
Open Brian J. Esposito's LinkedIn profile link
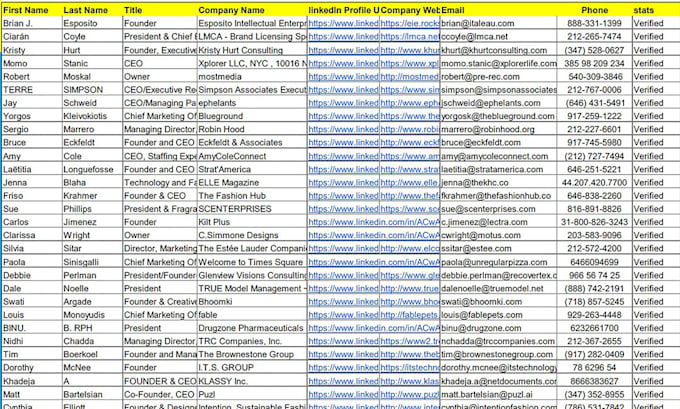click(343, 23)
